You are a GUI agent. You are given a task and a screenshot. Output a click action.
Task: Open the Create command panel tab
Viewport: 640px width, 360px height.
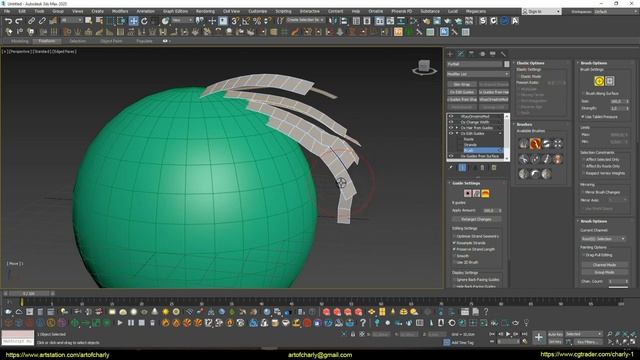(x=451, y=53)
